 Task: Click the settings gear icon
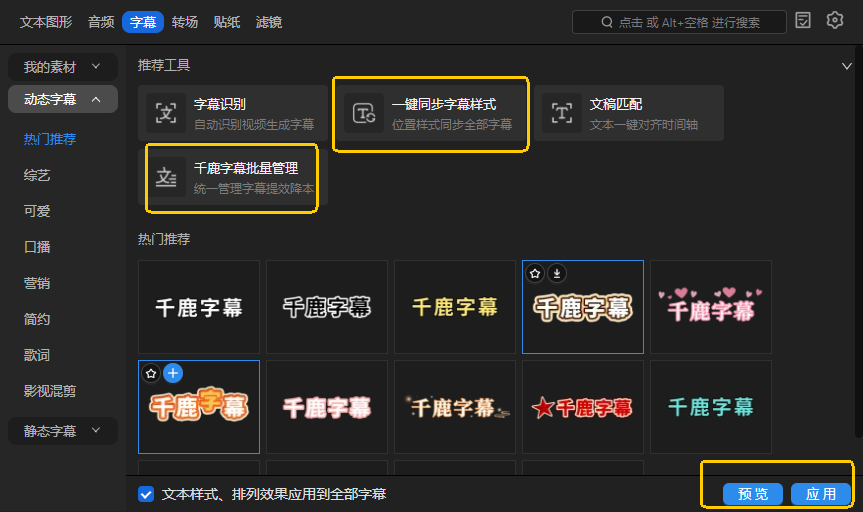pos(834,20)
